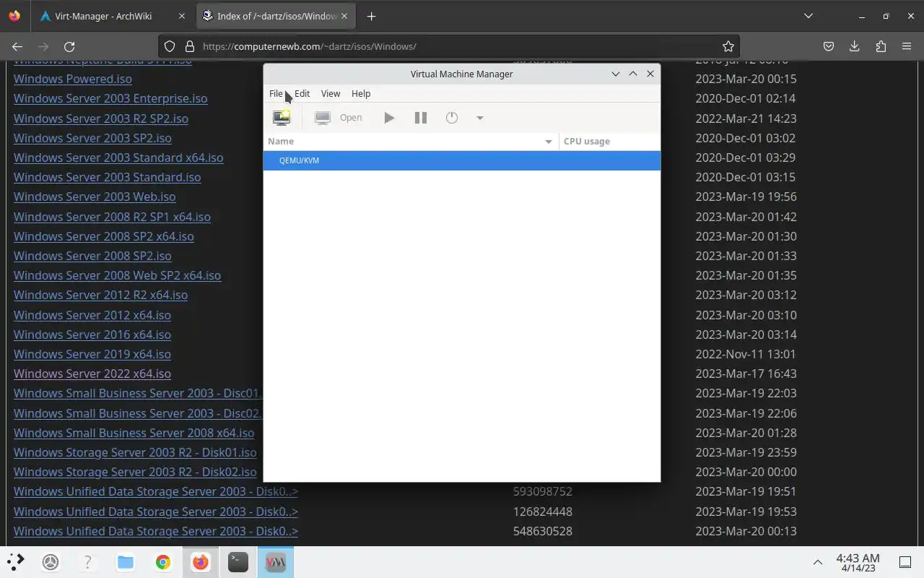Close the Index of isos tab
This screenshot has width=924, height=578.
(x=344, y=16)
